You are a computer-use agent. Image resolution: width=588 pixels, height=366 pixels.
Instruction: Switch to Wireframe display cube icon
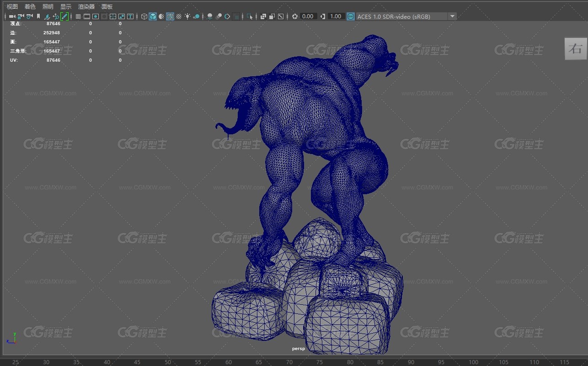(x=144, y=16)
